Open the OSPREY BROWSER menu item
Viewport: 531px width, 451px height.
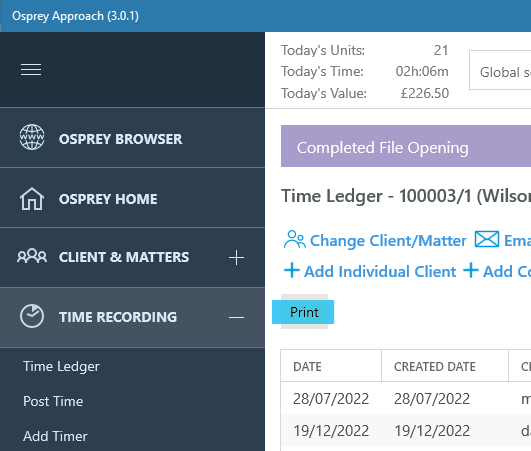point(132,138)
